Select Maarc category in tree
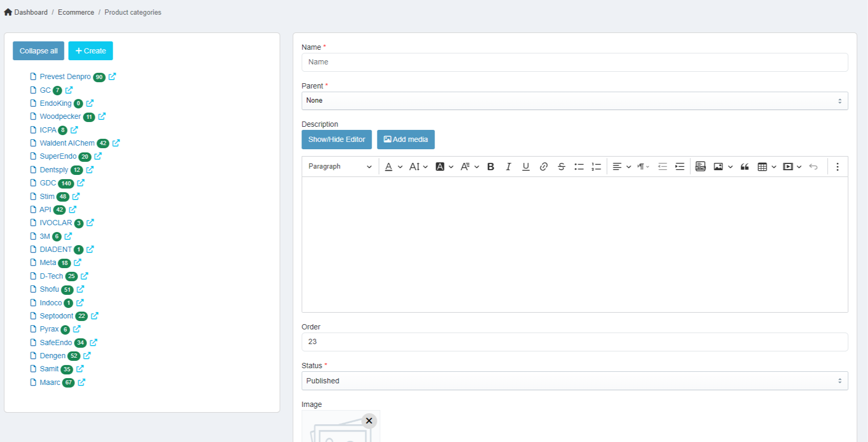Viewport: 868px width, 442px height. tap(50, 382)
